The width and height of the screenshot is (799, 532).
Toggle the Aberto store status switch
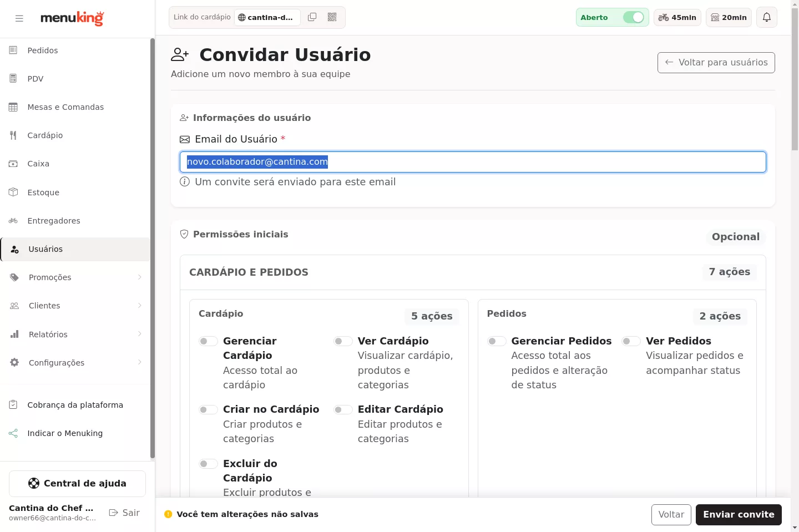click(x=633, y=17)
